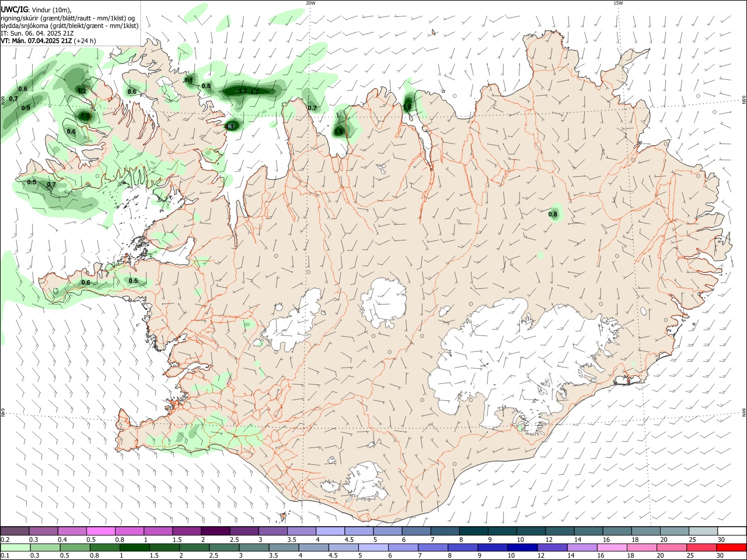The width and height of the screenshot is (747, 560).
Task: Select the round Hofsjökull glacier in central Iceland
Action: pyautogui.click(x=383, y=302)
